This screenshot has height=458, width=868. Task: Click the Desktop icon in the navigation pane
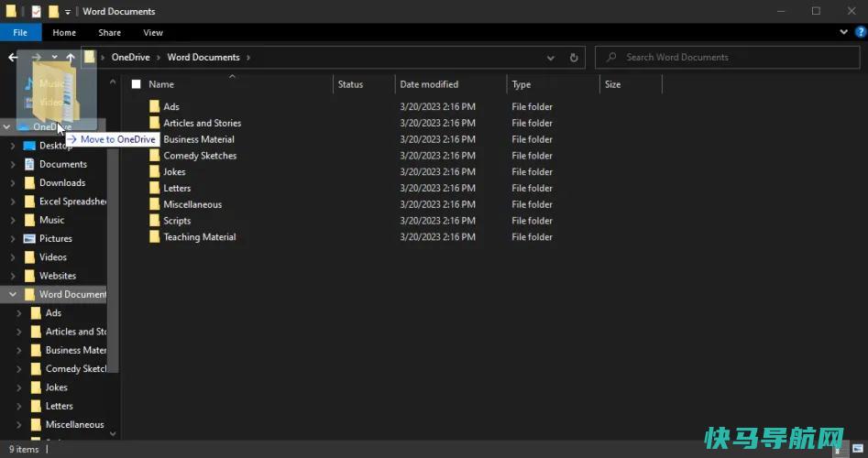pyautogui.click(x=29, y=146)
